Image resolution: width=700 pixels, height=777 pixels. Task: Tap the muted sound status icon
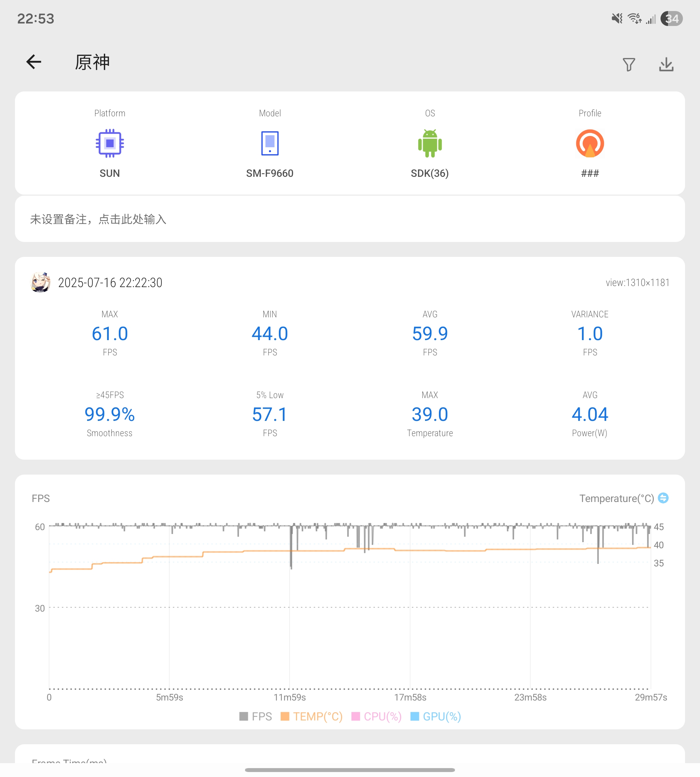[x=617, y=18]
